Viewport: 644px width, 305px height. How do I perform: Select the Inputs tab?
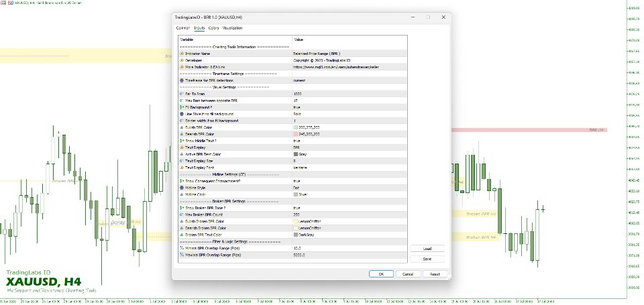coord(200,28)
